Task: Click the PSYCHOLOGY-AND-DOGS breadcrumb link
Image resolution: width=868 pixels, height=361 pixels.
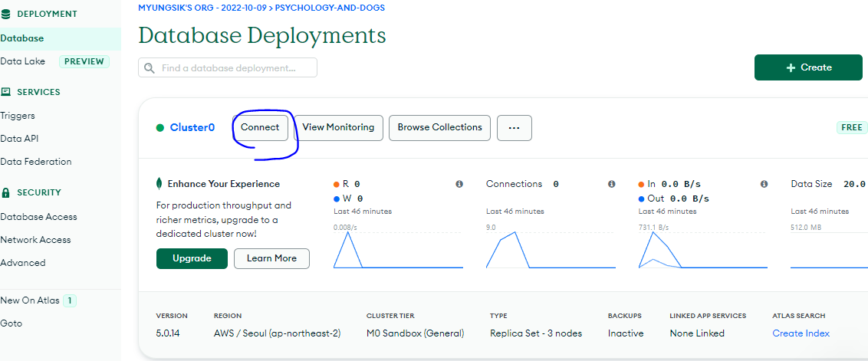Action: (330, 8)
